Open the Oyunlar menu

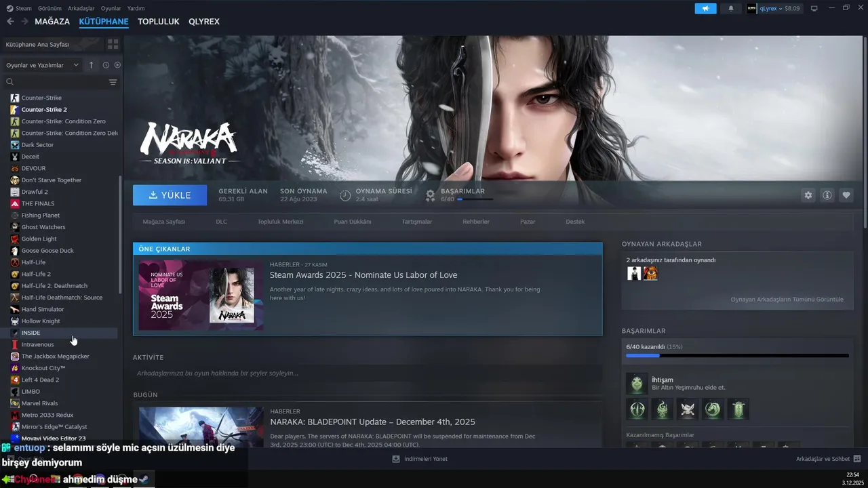(111, 8)
